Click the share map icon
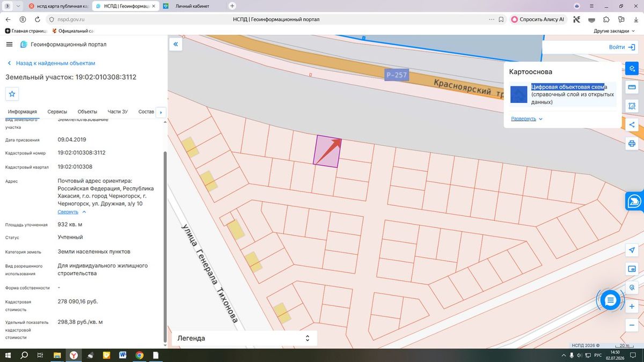The height and width of the screenshot is (362, 644). [632, 124]
